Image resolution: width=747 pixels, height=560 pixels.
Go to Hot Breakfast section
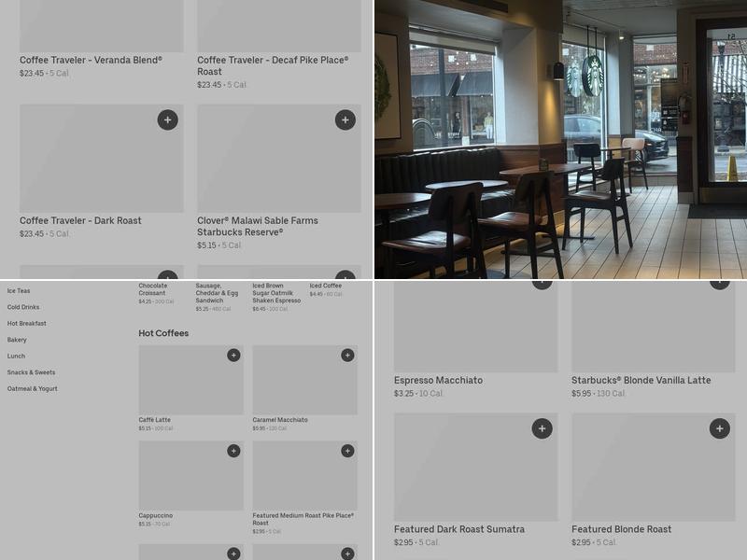pyautogui.click(x=27, y=323)
